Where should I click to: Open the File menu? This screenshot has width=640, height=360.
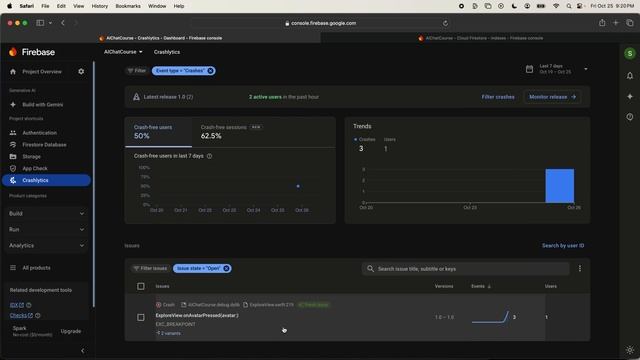click(x=45, y=6)
